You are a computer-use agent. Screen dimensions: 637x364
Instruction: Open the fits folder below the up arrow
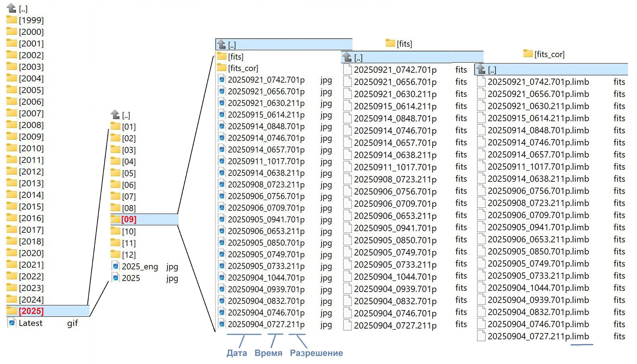tap(235, 57)
